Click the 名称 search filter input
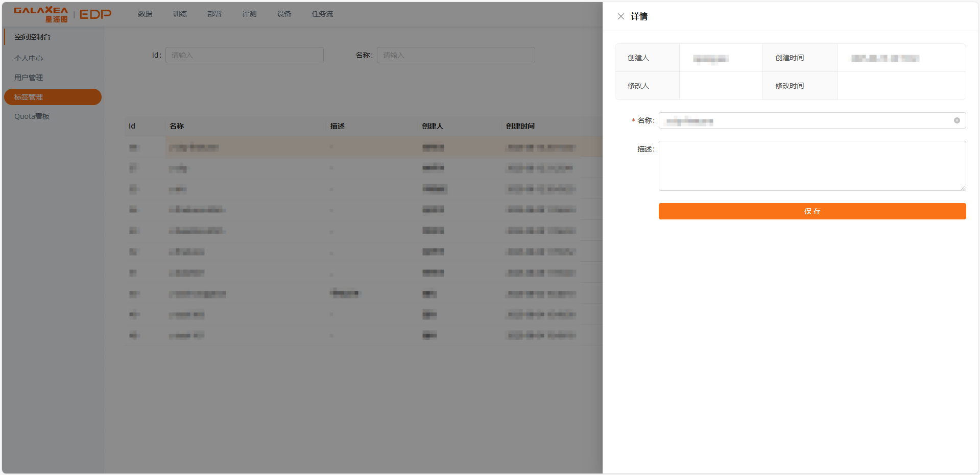The width and height of the screenshot is (980, 475). 456,55
